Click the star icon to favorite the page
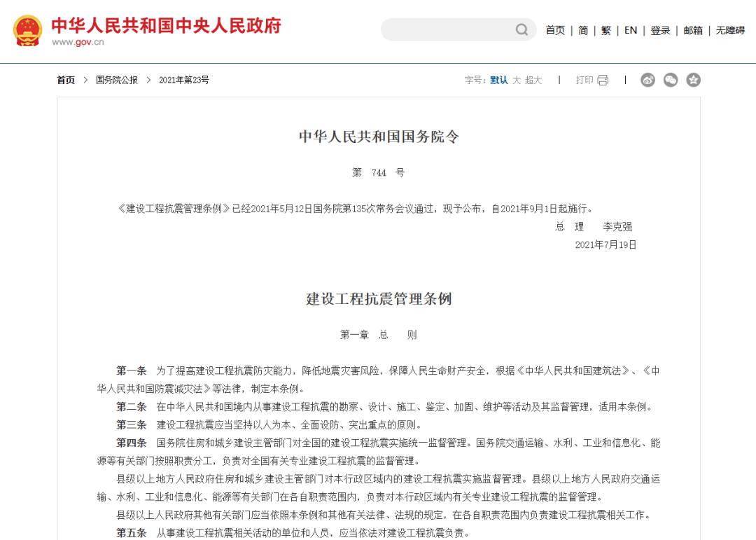This screenshot has width=756, height=540. point(693,80)
